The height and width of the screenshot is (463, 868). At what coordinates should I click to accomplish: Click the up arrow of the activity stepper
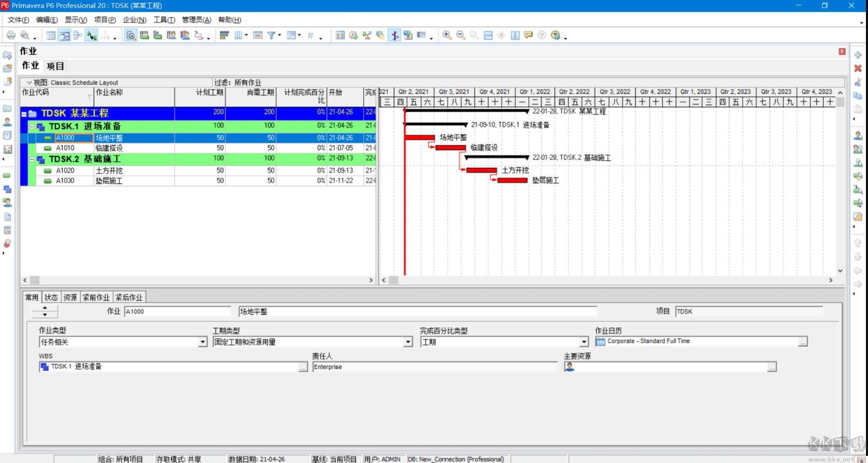pyautogui.click(x=45, y=308)
